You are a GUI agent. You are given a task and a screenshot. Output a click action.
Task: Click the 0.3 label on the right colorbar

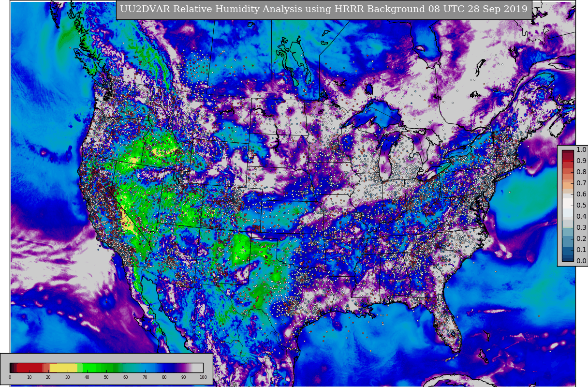[x=581, y=227]
